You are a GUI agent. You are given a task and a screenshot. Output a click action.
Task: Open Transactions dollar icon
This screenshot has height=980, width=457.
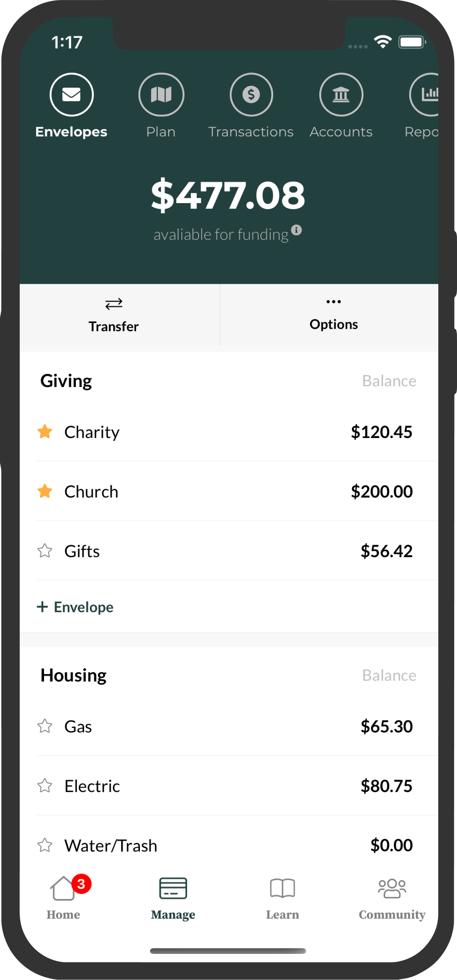pyautogui.click(x=251, y=95)
